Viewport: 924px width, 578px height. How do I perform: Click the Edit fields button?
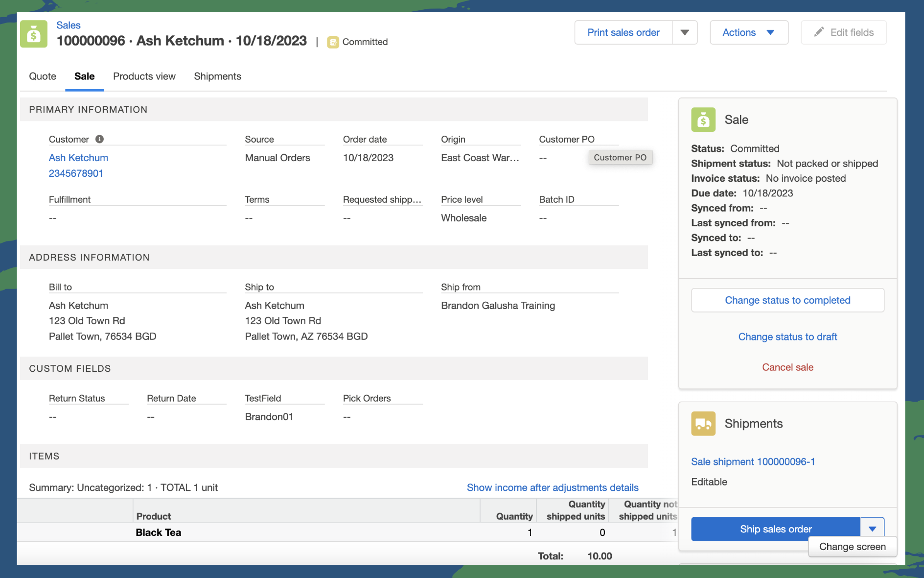point(844,32)
